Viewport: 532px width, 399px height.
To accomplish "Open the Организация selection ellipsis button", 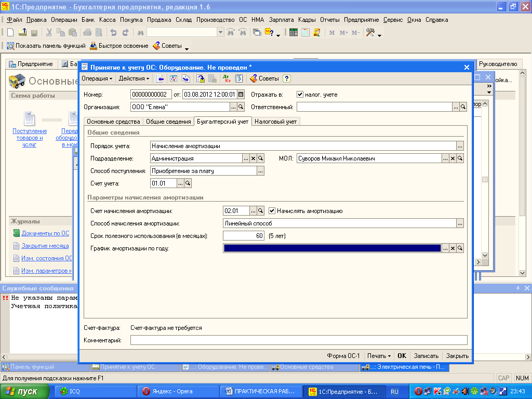I will [233, 107].
